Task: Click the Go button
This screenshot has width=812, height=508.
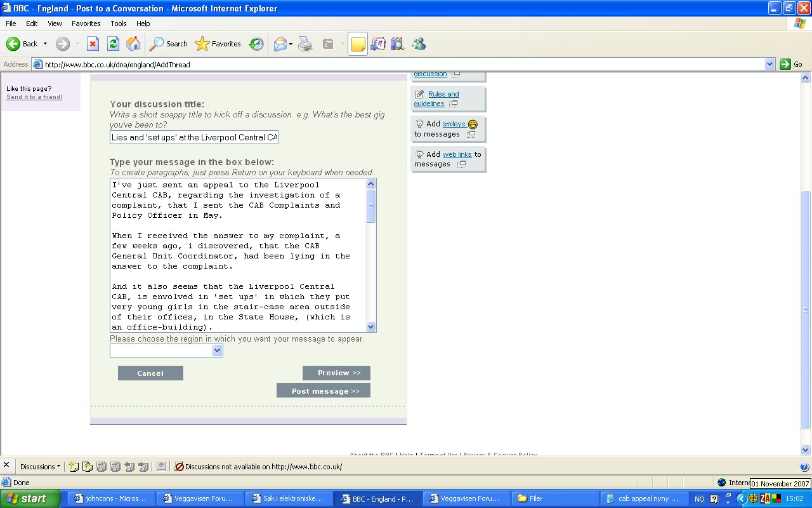Action: pos(791,64)
